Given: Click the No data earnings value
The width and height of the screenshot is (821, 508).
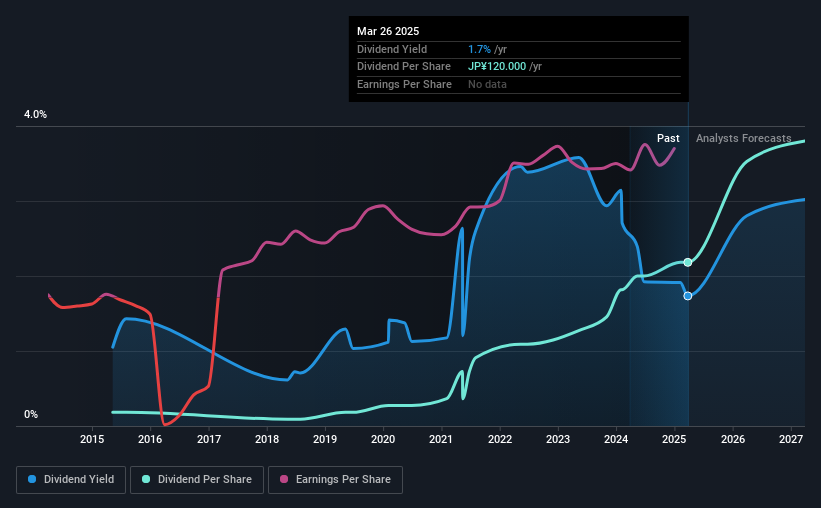Looking at the screenshot, I should 487,84.
